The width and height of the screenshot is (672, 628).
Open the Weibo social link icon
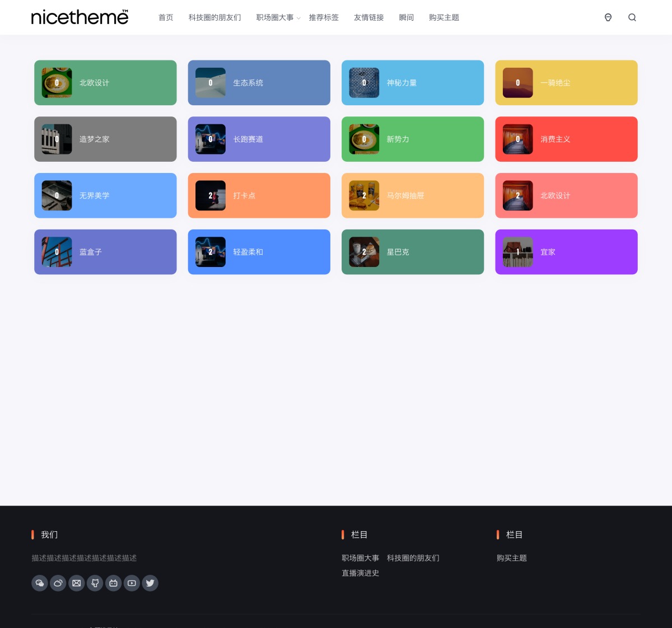pyautogui.click(x=58, y=583)
